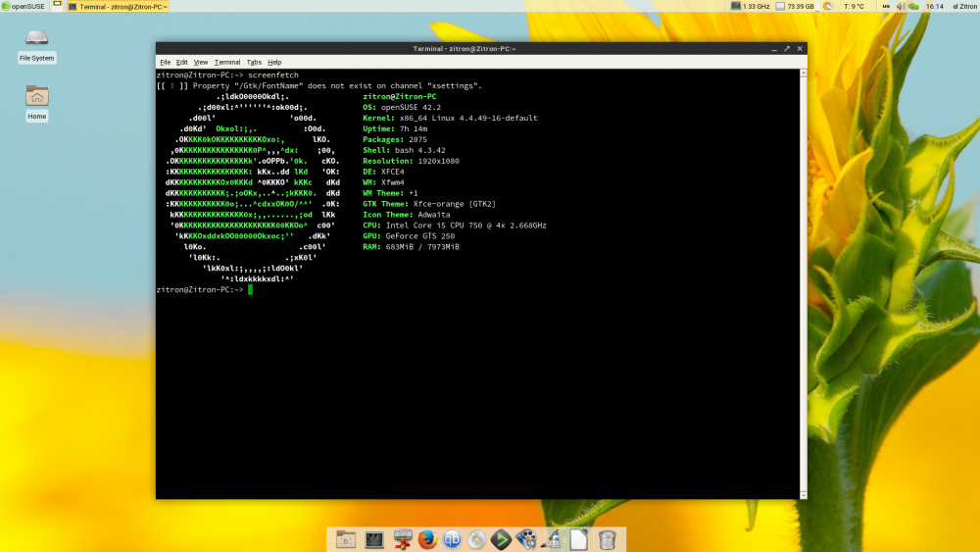Viewport: 980px width, 552px height.
Task: Click the 'Shell: bash 4.3.42' line
Action: coord(404,150)
